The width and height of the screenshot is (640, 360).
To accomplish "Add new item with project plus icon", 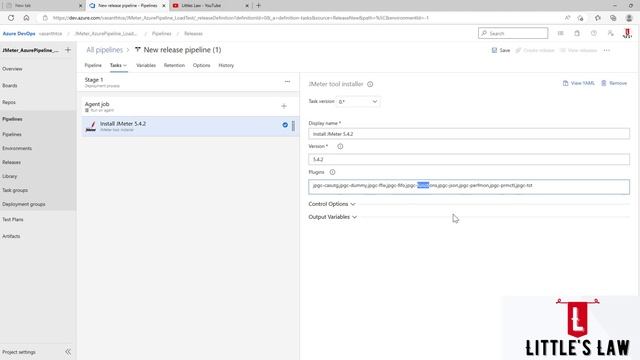I will pos(68,50).
